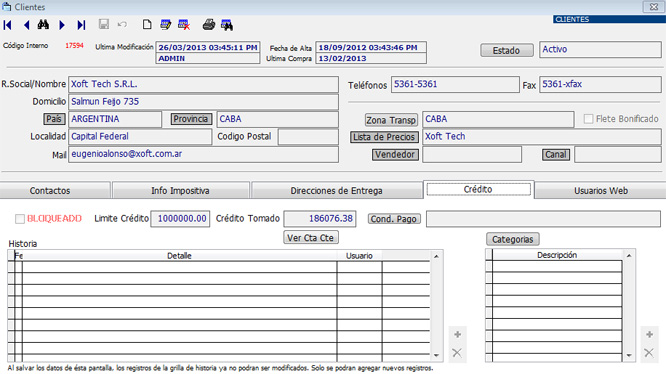Create a new blank client record
Viewport: 666px width, 374px height.
tap(147, 24)
